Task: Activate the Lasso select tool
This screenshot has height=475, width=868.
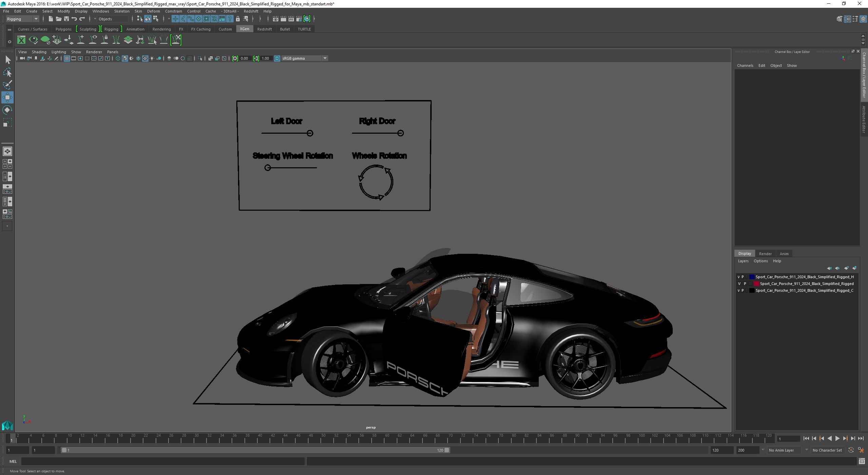Action: click(x=7, y=73)
